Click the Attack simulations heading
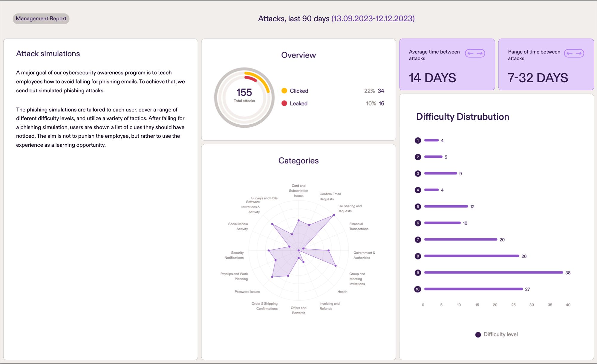 click(48, 54)
